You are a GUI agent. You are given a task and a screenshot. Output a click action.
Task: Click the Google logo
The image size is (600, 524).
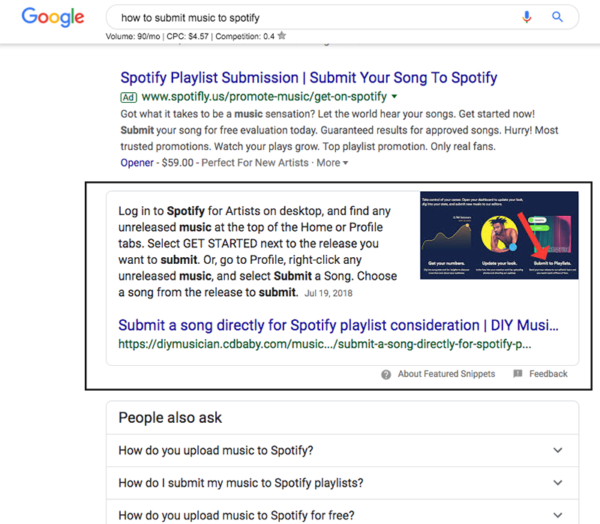[x=53, y=17]
